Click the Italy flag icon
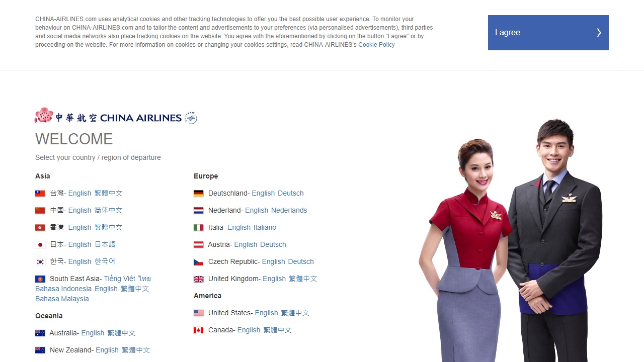The image size is (644, 362). point(199,228)
